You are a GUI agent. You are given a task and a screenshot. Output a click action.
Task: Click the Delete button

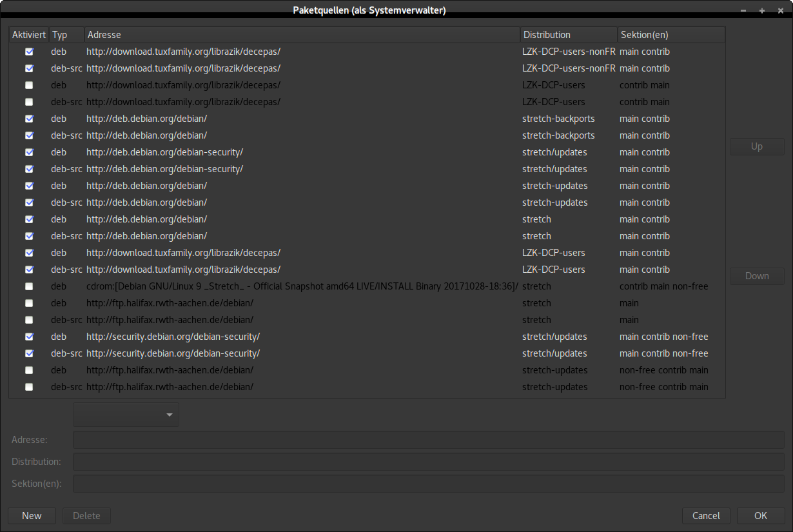(x=86, y=516)
